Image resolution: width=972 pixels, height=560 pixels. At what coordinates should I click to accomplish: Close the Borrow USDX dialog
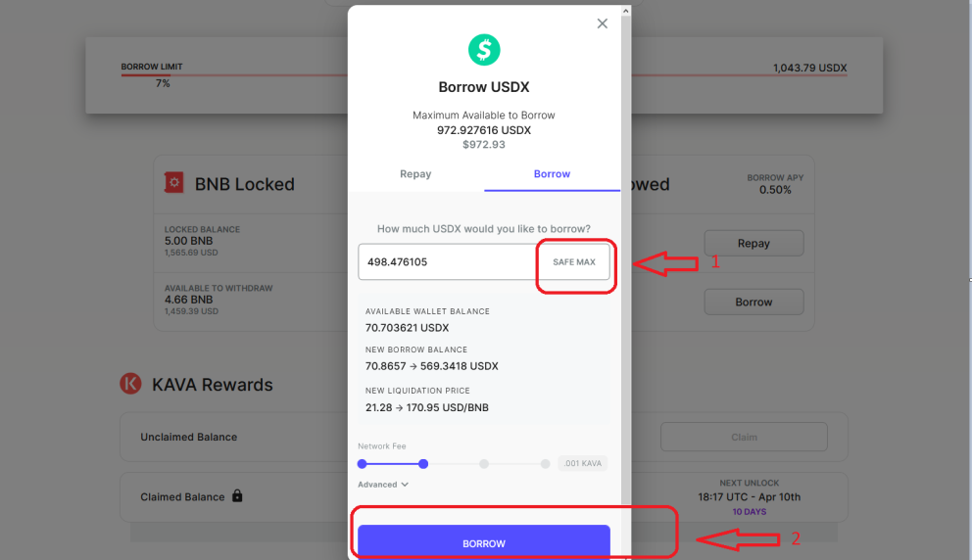(602, 23)
